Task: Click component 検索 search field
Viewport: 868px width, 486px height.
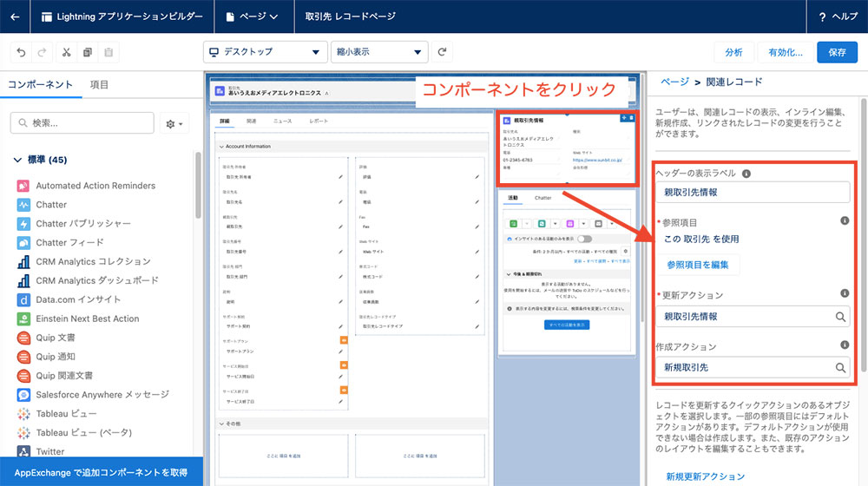Action: pyautogui.click(x=82, y=123)
